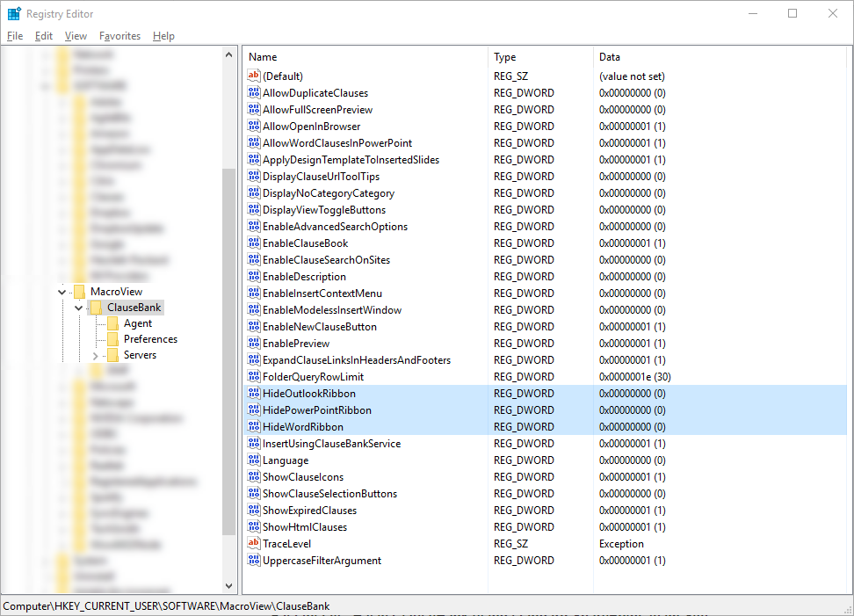Click the AllowOpenInBrowser DWORD icon

pos(253,126)
